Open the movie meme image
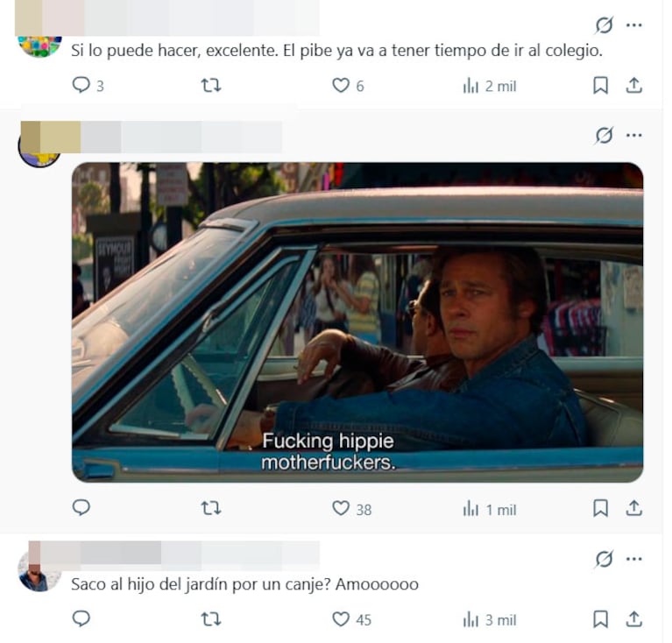 tap(357, 322)
